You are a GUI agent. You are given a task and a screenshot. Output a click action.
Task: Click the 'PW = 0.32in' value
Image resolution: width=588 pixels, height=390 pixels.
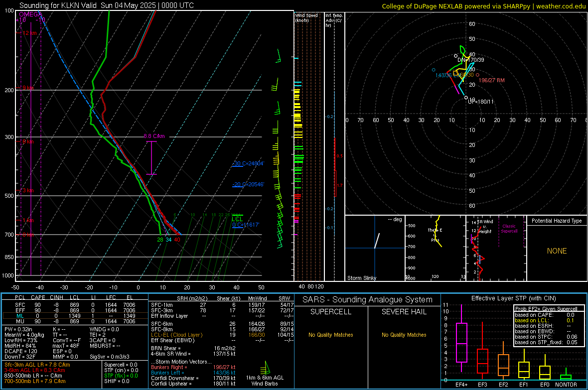click(18, 329)
